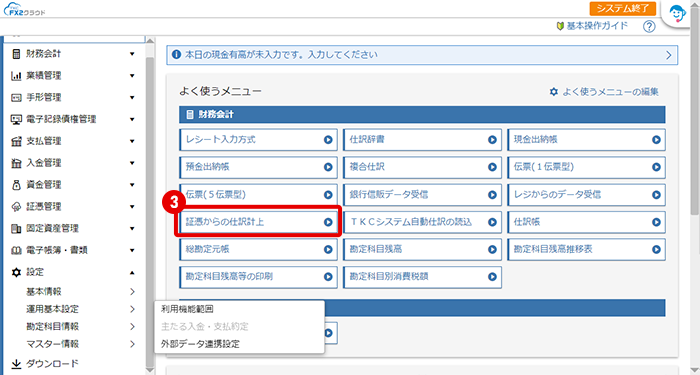The height and width of the screenshot is (375, 700).
Task: Open 基本情報 in settings submenu
Action: 44,292
